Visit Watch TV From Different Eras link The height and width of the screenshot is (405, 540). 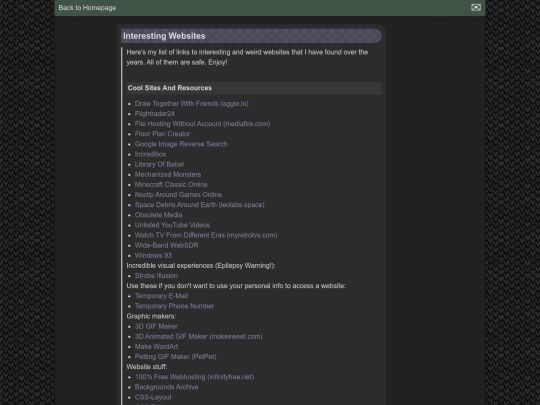[x=206, y=235]
